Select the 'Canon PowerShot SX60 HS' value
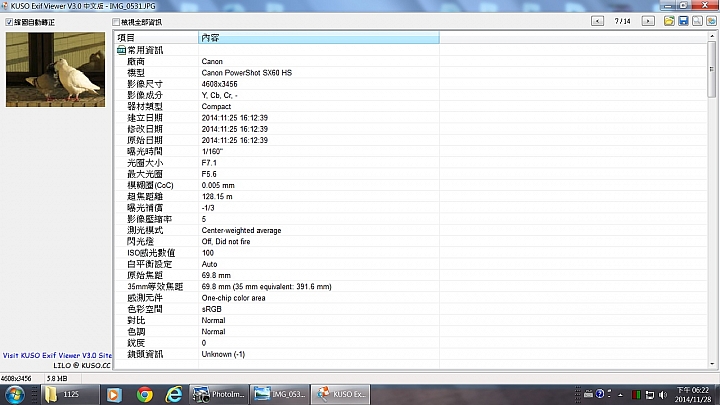 pos(247,73)
